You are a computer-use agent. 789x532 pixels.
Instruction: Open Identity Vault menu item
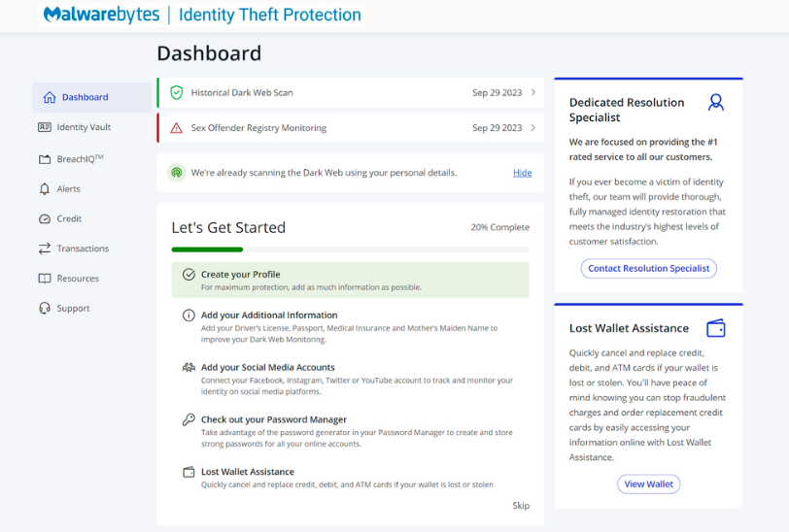coord(84,127)
